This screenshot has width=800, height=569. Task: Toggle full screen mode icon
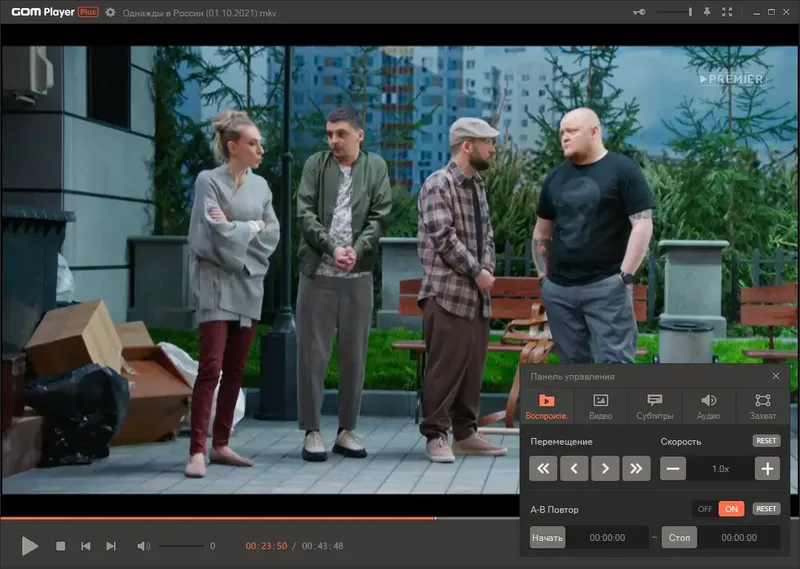[x=727, y=12]
